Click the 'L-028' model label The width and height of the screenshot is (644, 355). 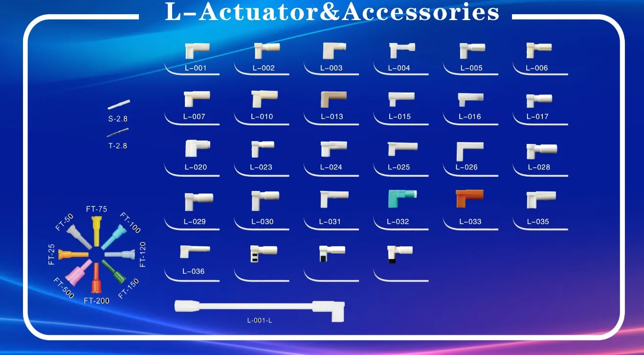pos(539,167)
